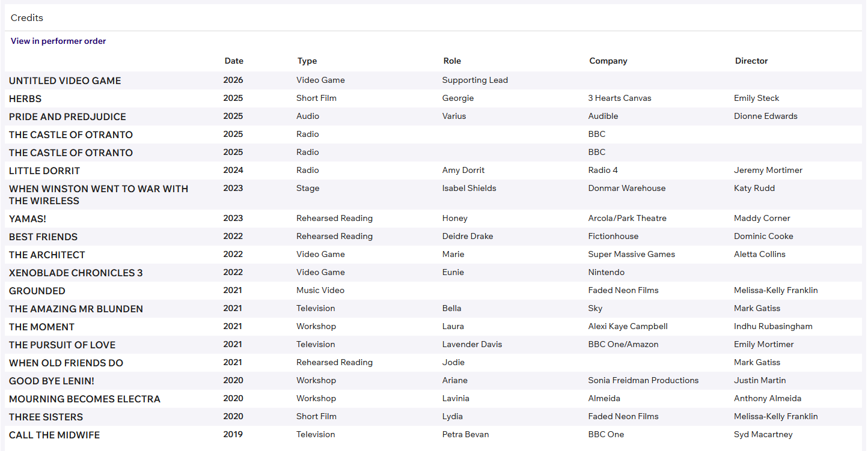Select XENOBLADE CHRONICLES 3 title

pyautogui.click(x=76, y=273)
